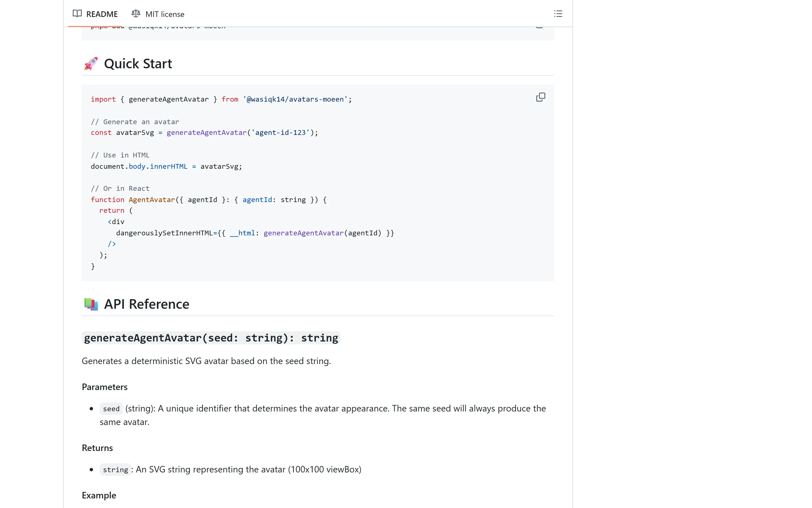Click the rocket emoji by Quick Start
Image resolution: width=812 pixels, height=508 pixels.
91,64
